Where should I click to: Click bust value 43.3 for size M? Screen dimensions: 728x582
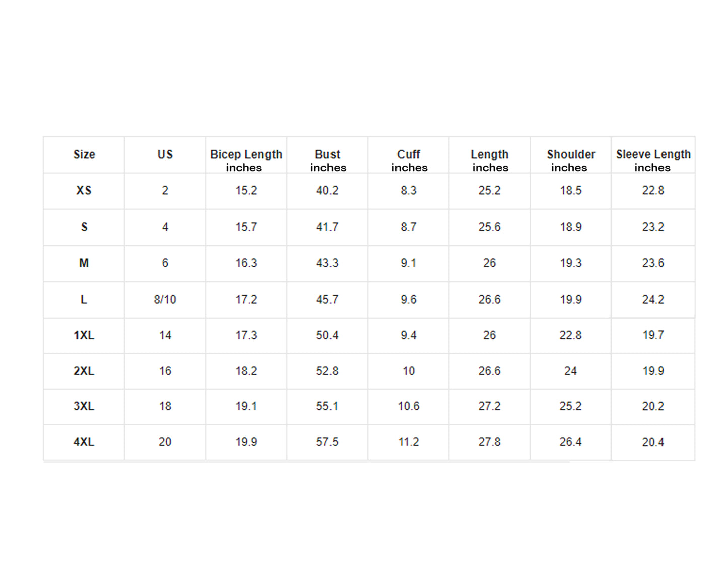tap(327, 263)
